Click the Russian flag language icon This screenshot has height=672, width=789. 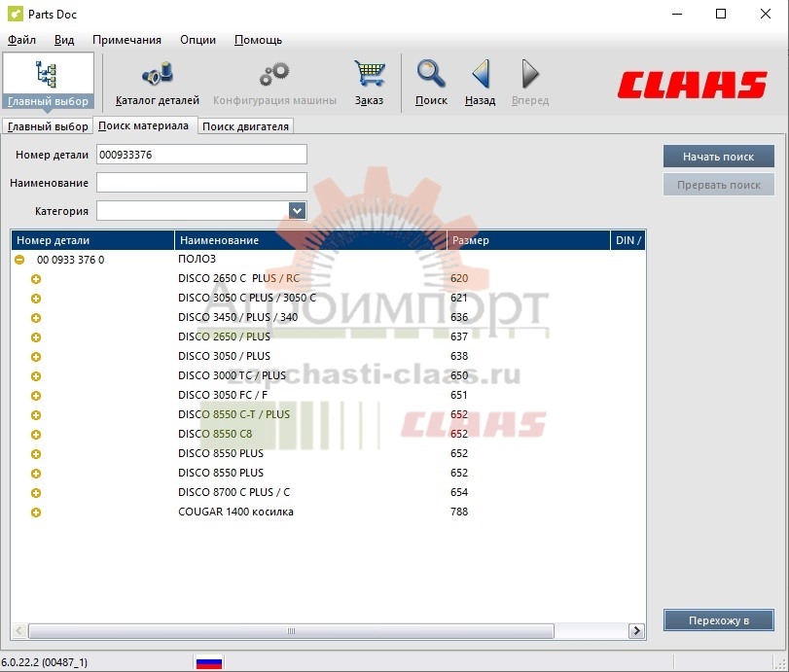click(x=209, y=662)
